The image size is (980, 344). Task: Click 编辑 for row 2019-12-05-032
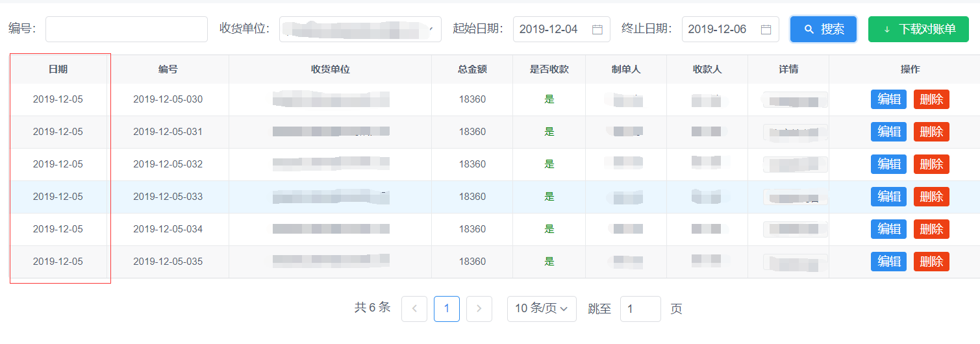(888, 164)
